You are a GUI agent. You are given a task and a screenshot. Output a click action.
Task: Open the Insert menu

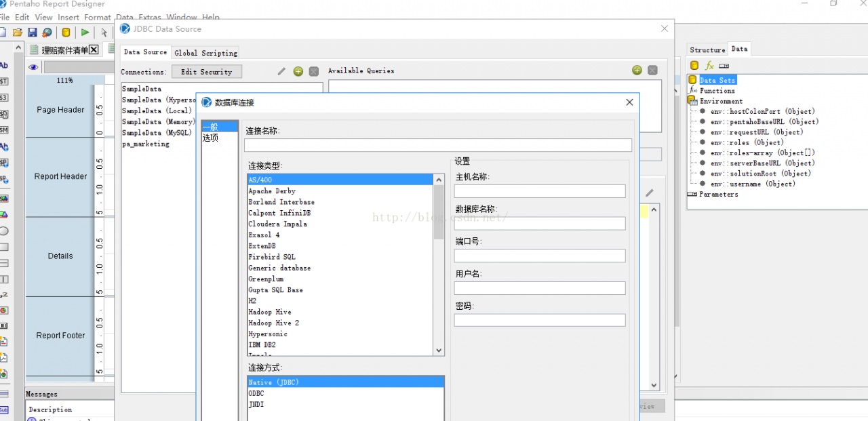(68, 17)
